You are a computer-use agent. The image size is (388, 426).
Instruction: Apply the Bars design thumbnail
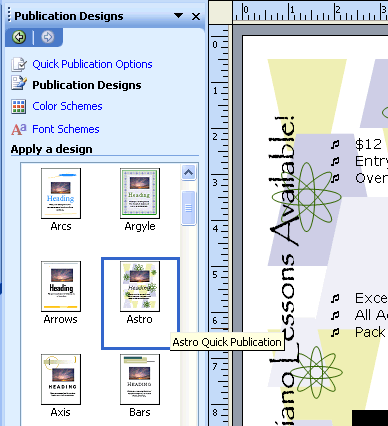pos(140,379)
